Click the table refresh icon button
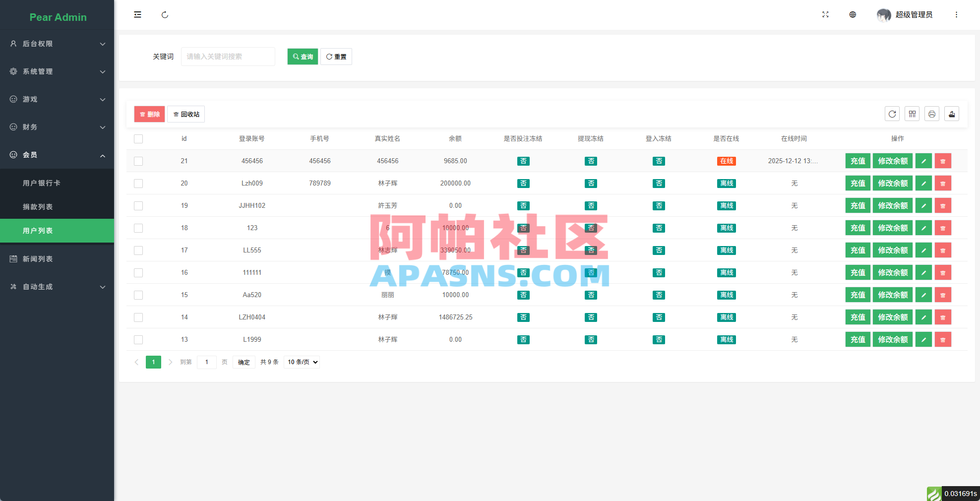The height and width of the screenshot is (501, 980). (x=892, y=114)
